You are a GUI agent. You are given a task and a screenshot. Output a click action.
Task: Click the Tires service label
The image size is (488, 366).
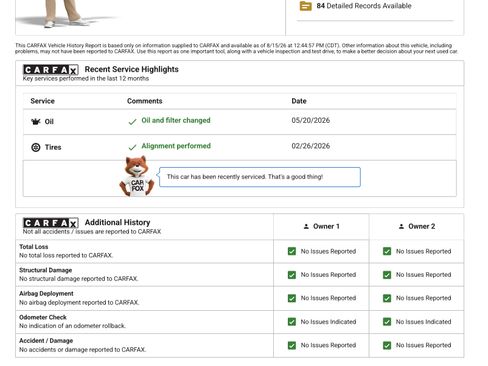53,147
